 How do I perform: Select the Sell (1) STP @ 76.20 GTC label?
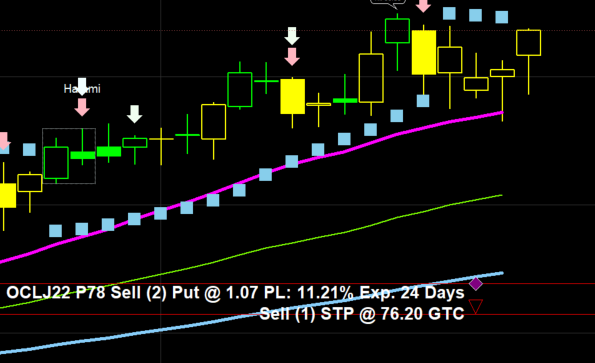362,314
